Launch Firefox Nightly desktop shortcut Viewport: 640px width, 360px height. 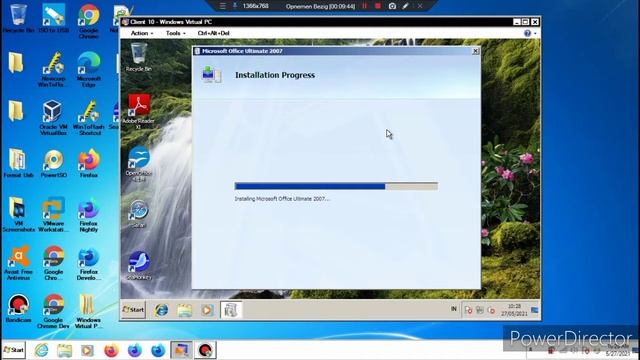tap(89, 214)
